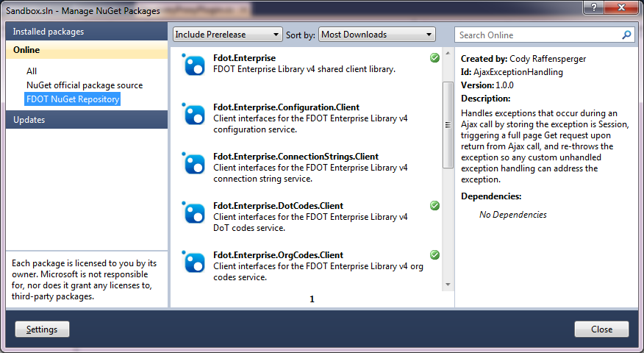This screenshot has height=353, width=644.
Task: Select the Fdot.Enterprise.DotCodes.Client package title
Action: tap(278, 206)
